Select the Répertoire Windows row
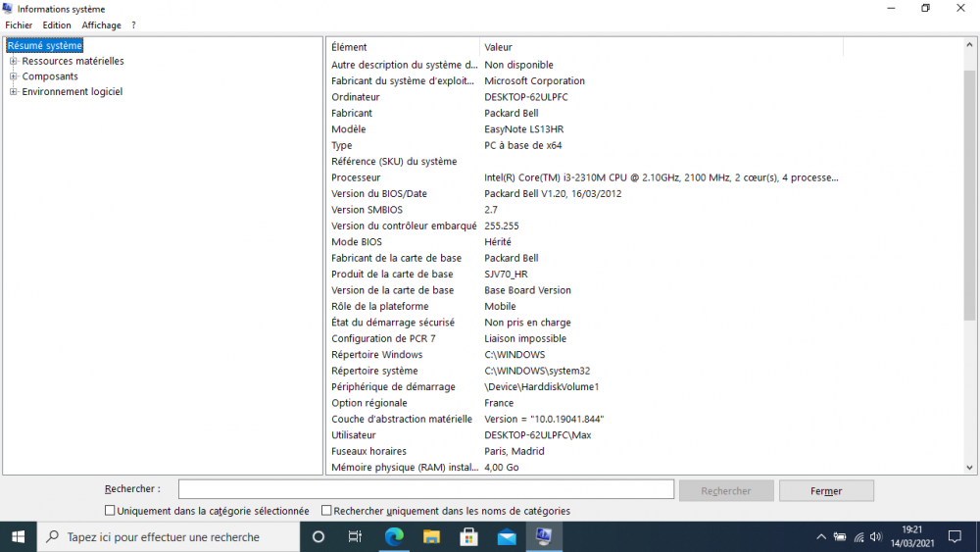The width and height of the screenshot is (980, 552). click(584, 355)
